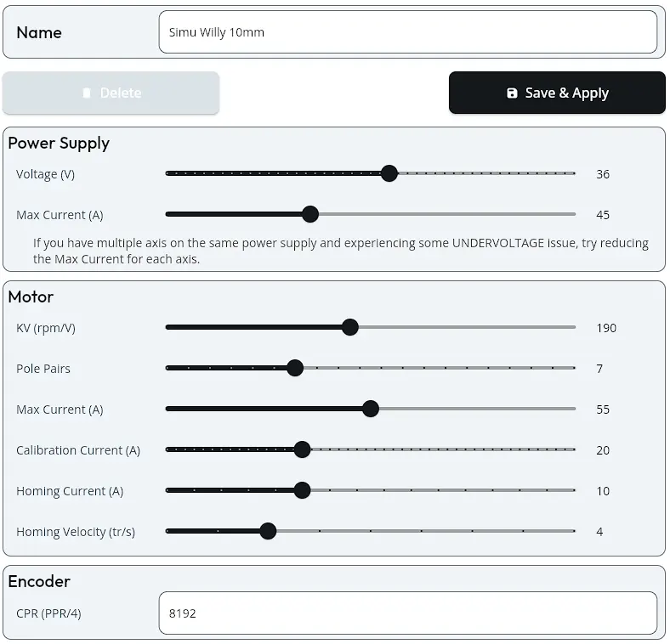Click the Voltage (V) slider handle
Screen dimensions: 670x644
(389, 173)
